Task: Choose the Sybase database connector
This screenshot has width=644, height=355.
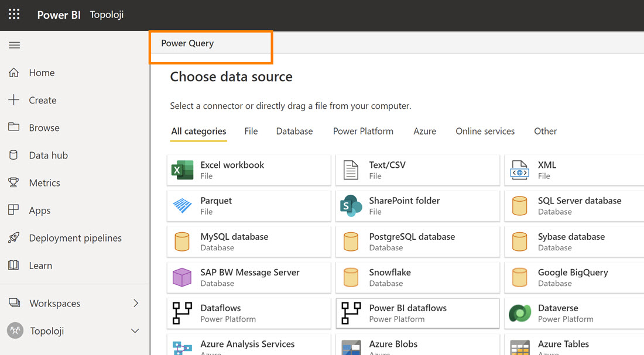Action: coord(574,242)
